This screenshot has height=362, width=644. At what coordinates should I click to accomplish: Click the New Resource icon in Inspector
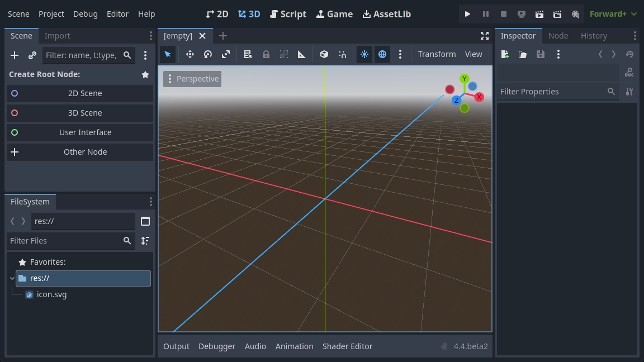[x=504, y=54]
